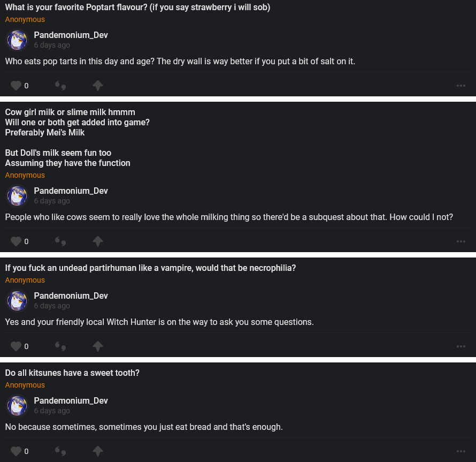This screenshot has height=462, width=476.
Task: Hit the upward arrow icon under the kitsune answer
Action: click(97, 451)
